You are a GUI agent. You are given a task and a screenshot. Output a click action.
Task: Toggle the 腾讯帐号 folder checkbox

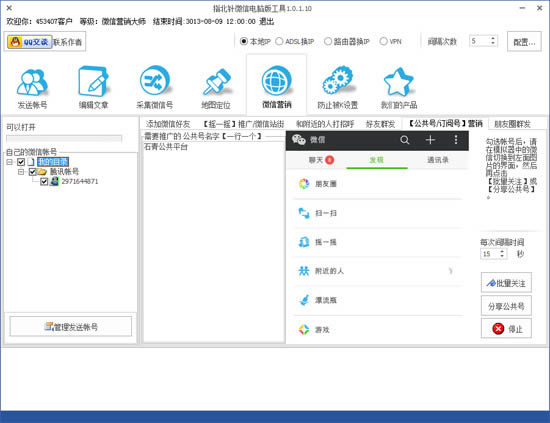pos(33,172)
